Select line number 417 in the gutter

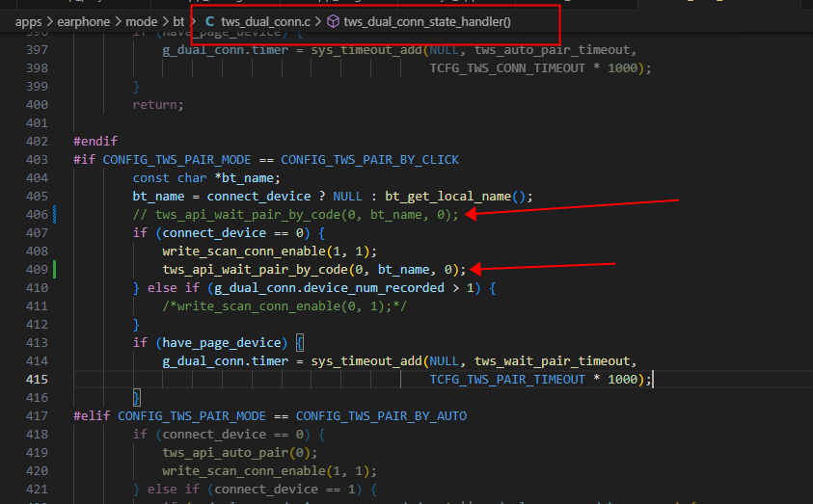37,416
